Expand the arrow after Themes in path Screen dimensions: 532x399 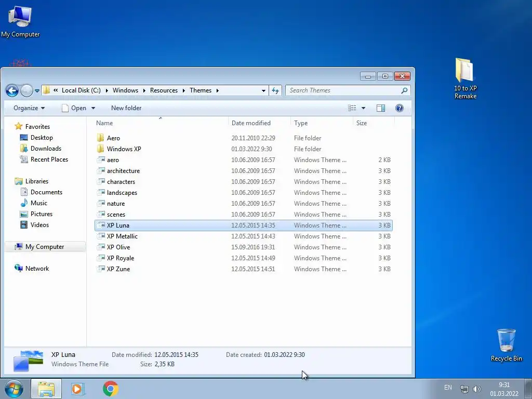[218, 90]
